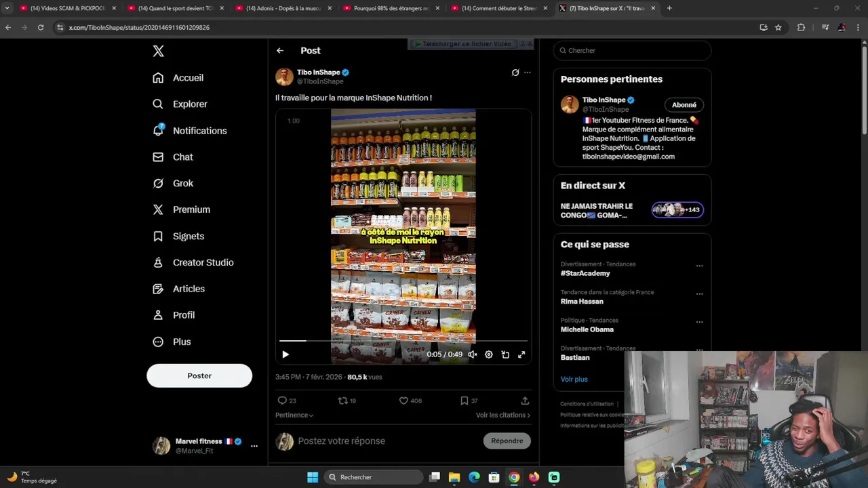This screenshot has width=868, height=488.
Task: Open options for #StarAcademy trend
Action: click(x=699, y=266)
